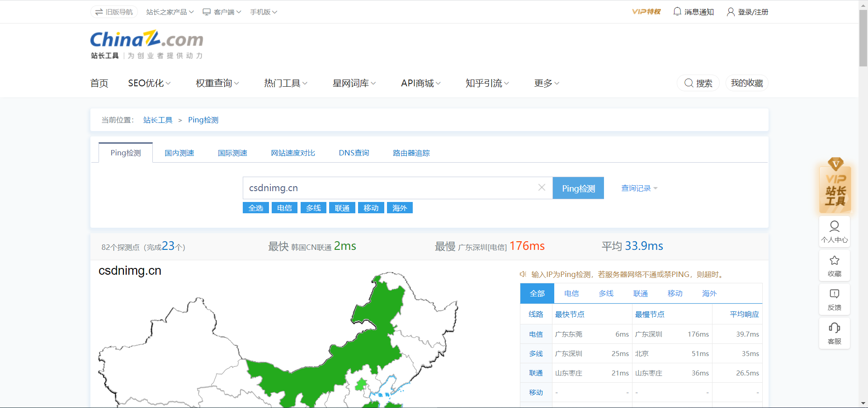Click 联通 row label in table
868x408 pixels.
click(536, 373)
